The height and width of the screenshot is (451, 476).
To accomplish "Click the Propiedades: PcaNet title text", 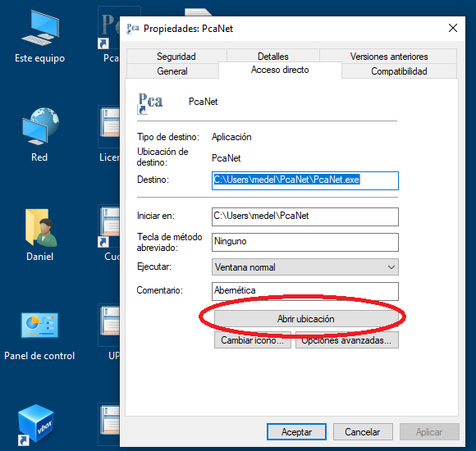I will point(188,29).
